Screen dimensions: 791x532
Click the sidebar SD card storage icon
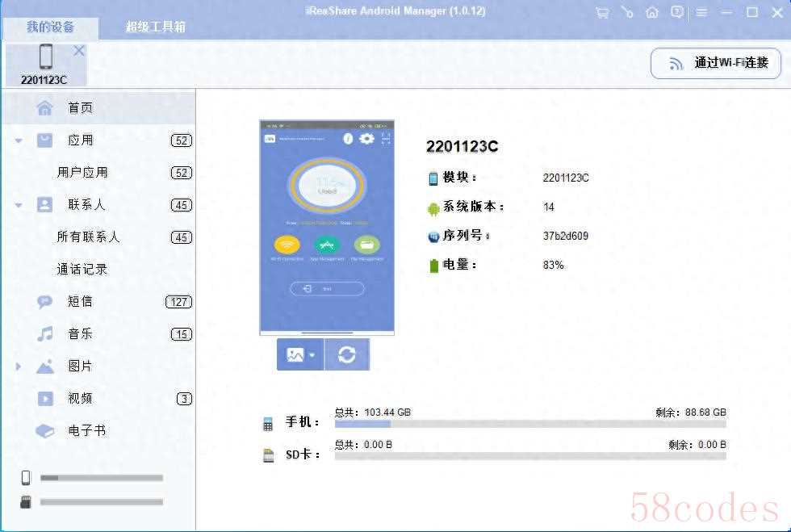tap(26, 501)
